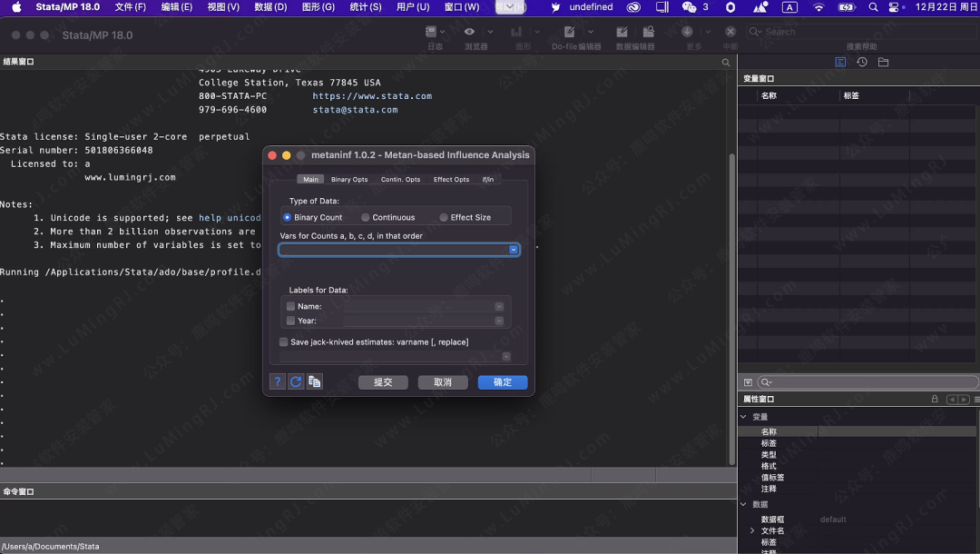Click the history clock icon in sidebar
This screenshot has height=554, width=980.
[861, 62]
